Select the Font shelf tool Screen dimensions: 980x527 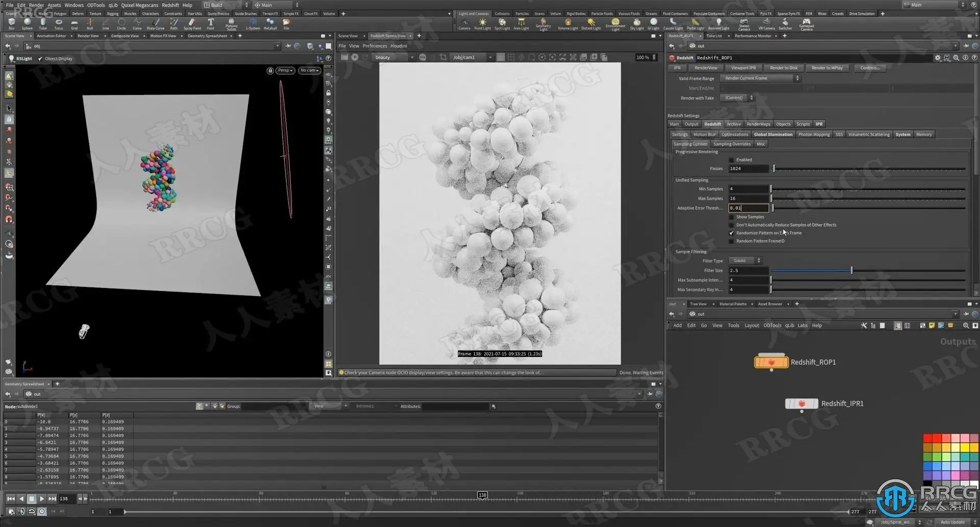tap(210, 24)
